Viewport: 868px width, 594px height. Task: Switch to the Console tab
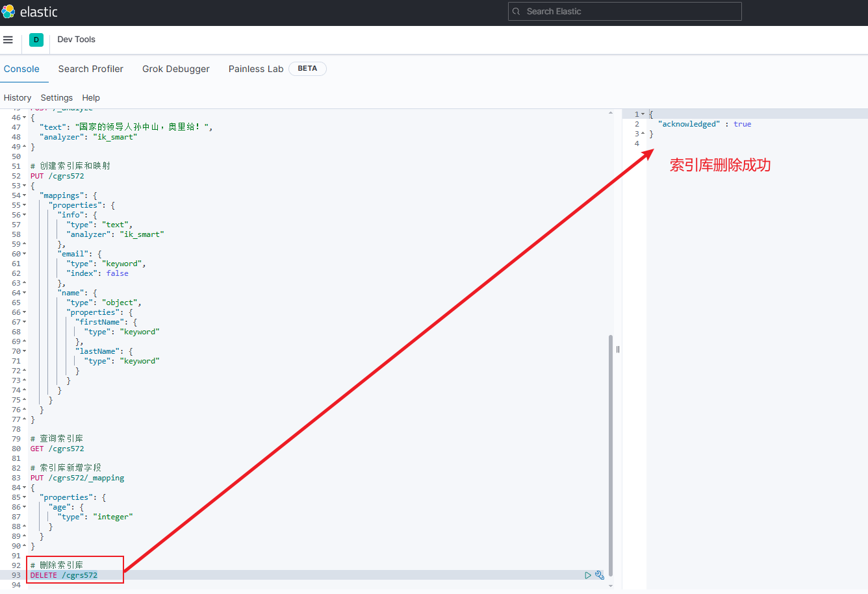point(21,69)
